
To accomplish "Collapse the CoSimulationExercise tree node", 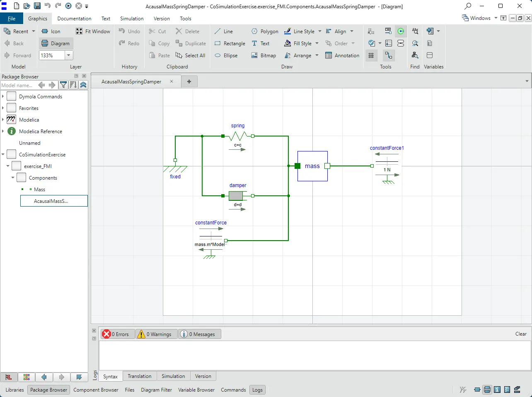I will click(x=3, y=154).
